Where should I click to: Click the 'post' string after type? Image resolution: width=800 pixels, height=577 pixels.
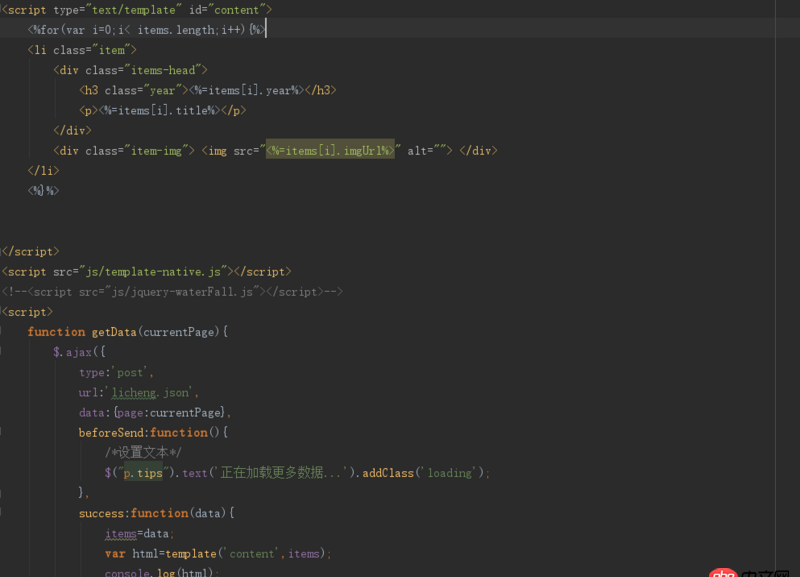point(128,372)
